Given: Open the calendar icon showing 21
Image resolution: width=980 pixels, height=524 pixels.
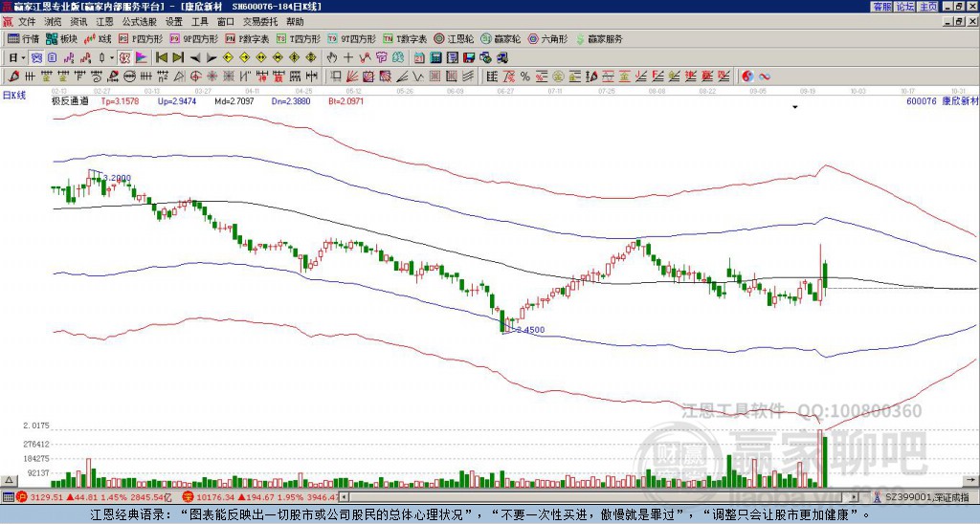Looking at the screenshot, I should click(419, 58).
